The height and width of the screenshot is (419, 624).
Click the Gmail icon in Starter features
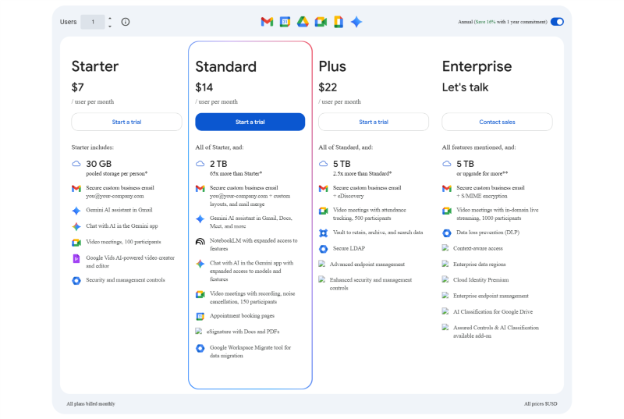tap(76, 188)
